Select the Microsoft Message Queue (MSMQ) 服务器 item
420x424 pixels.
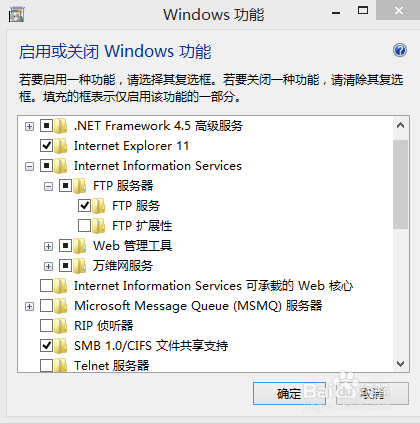(198, 306)
